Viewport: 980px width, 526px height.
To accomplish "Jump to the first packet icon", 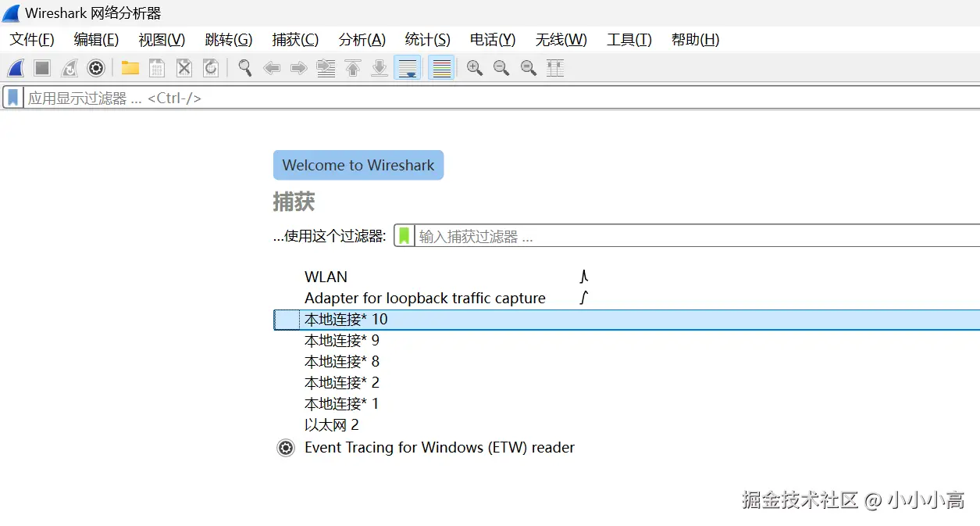I will point(353,69).
